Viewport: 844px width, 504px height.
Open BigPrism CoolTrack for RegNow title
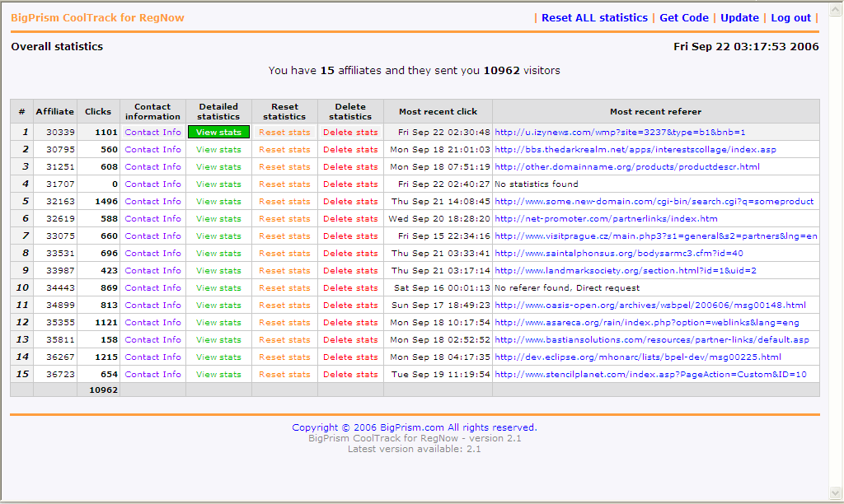point(97,18)
